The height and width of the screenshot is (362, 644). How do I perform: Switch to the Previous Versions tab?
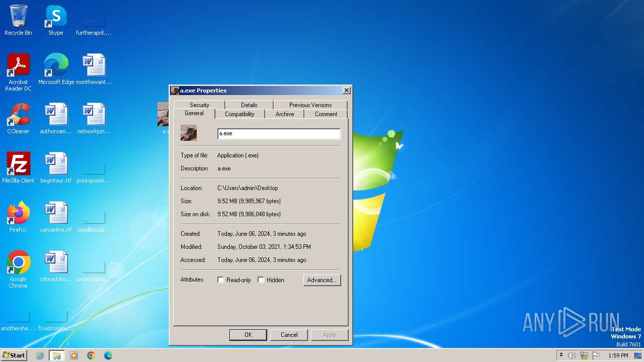click(x=310, y=105)
